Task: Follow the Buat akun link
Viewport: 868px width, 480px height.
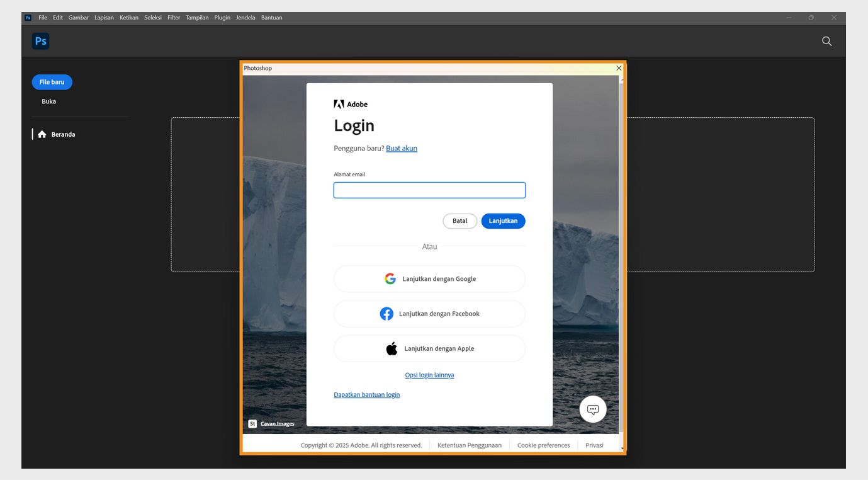Action: pos(401,148)
